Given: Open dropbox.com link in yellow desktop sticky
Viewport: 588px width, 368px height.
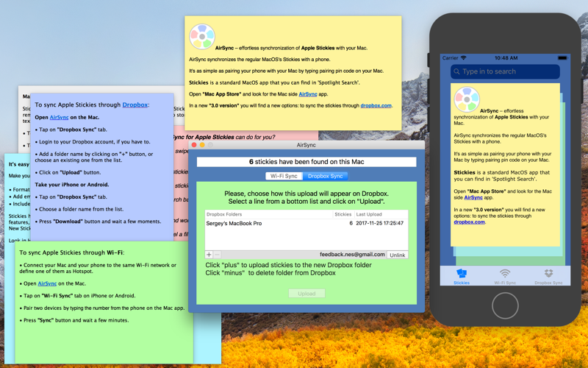Looking at the screenshot, I should 376,105.
